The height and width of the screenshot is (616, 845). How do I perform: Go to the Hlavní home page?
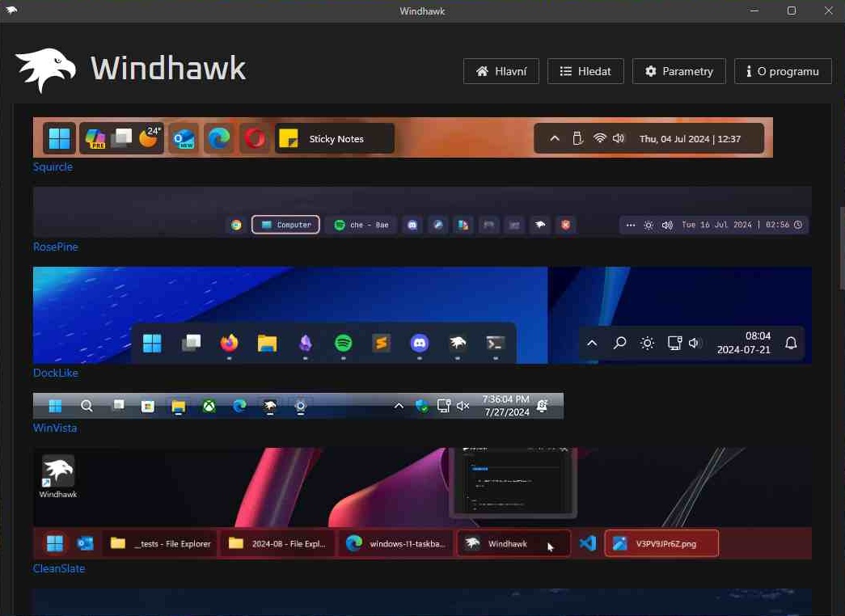501,71
